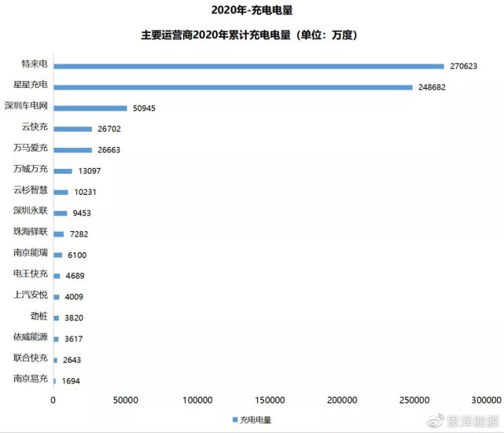The image size is (504, 433).
Task: Click the x-axis tick label 0
Action: (x=53, y=400)
